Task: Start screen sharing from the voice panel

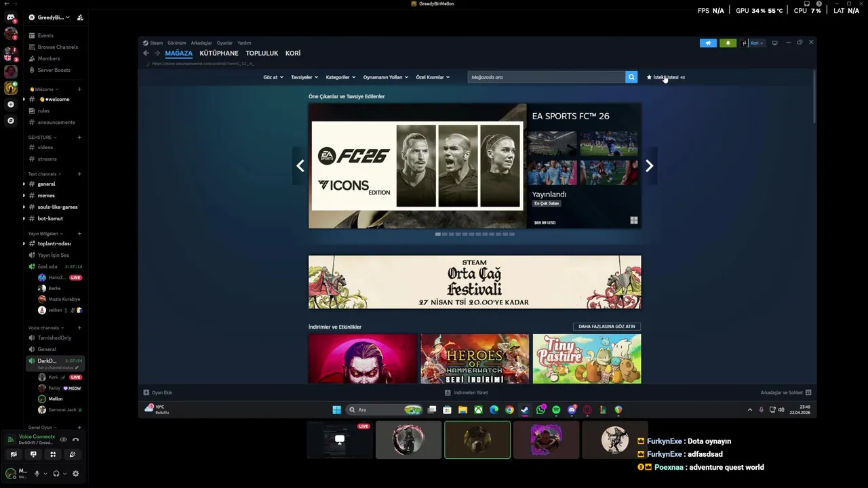Action: 33,454
